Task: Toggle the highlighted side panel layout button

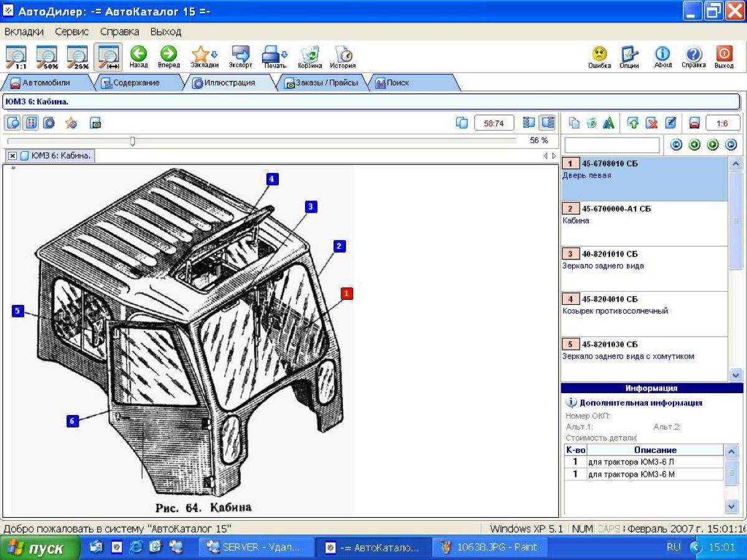Action: point(547,123)
